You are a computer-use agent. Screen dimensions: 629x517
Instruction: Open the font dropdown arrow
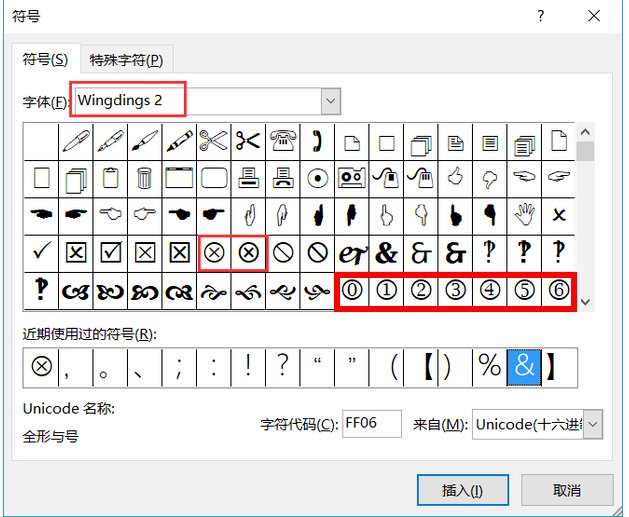coord(331,101)
